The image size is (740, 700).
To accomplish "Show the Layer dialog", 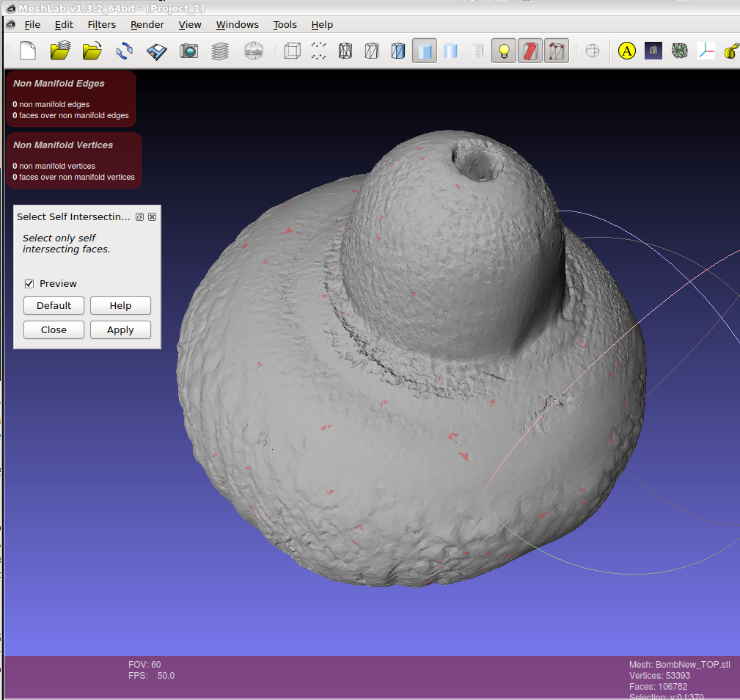I will point(219,51).
